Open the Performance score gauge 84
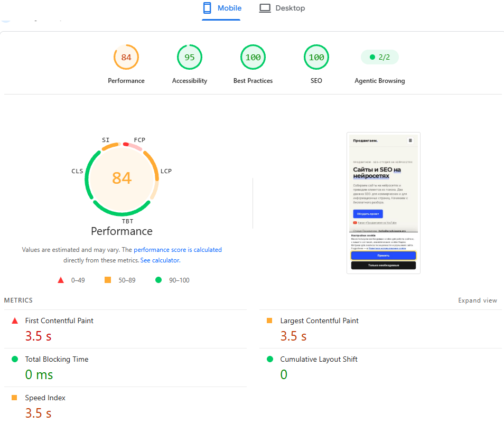The image size is (504, 424). [x=126, y=57]
